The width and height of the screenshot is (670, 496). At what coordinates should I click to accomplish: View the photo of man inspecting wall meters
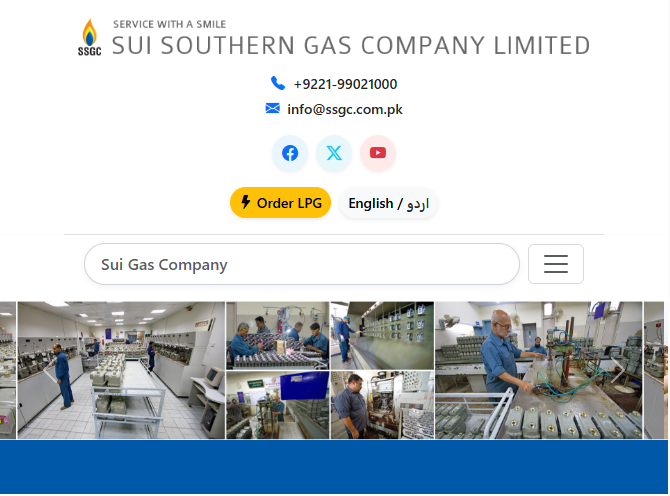pyautogui.click(x=382, y=335)
